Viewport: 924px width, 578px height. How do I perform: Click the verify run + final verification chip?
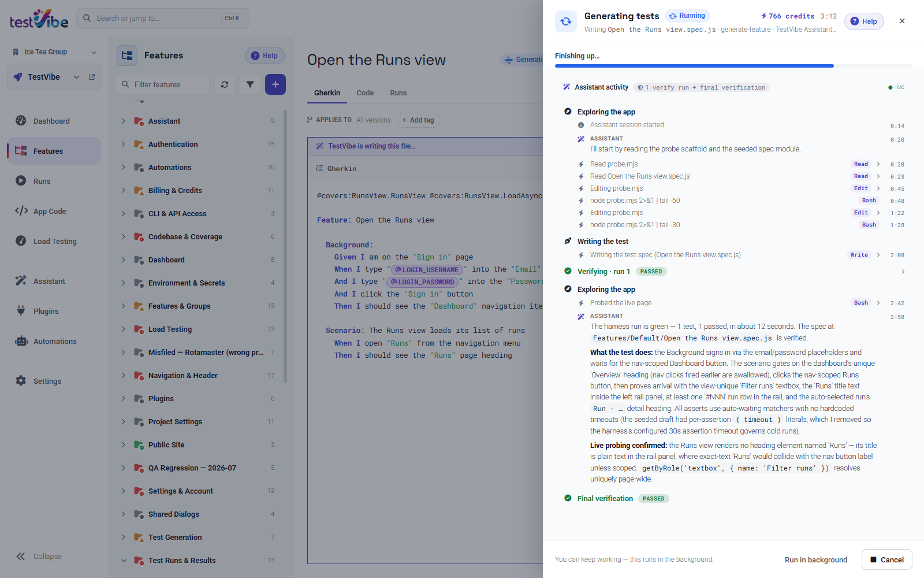702,87
